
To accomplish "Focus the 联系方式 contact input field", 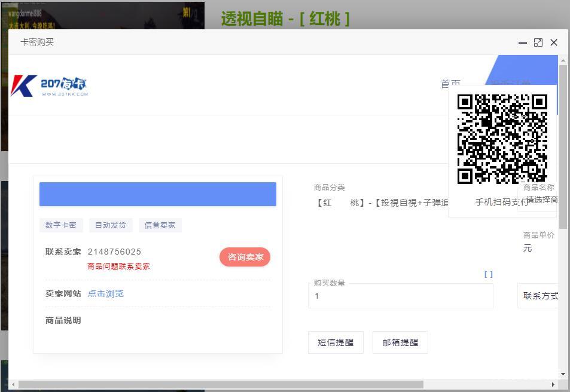I will click(x=538, y=296).
